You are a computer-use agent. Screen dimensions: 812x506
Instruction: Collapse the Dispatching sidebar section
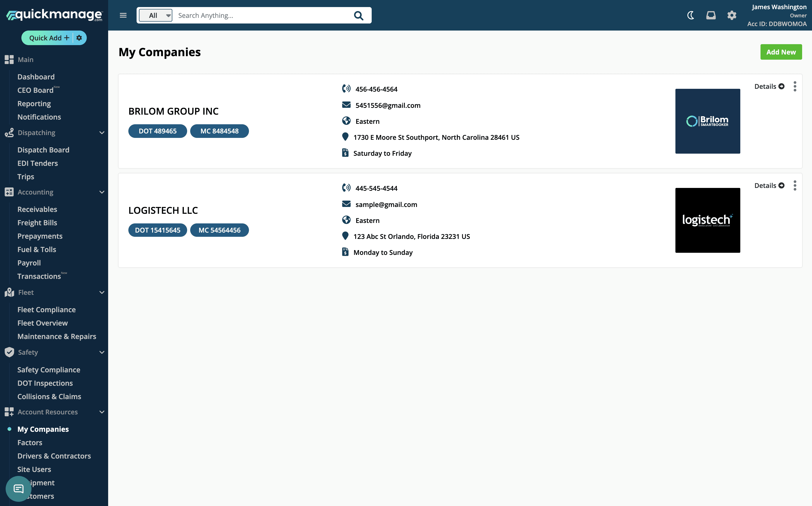click(102, 133)
